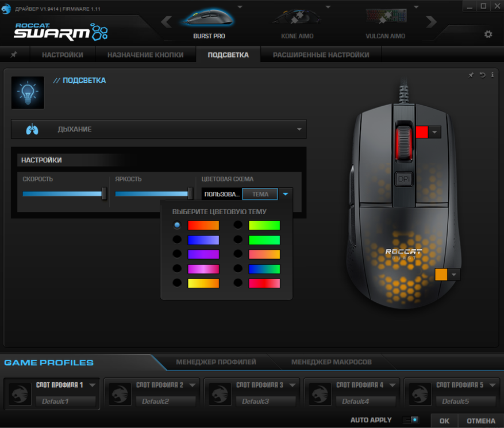Select the pure green color theme radio
The image size is (504, 428).
pos(238,240)
